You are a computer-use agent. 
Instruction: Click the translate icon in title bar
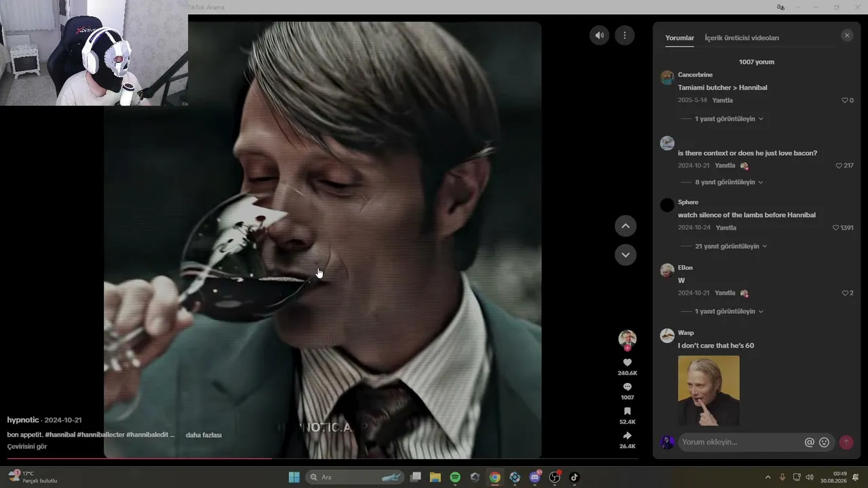coord(781,7)
